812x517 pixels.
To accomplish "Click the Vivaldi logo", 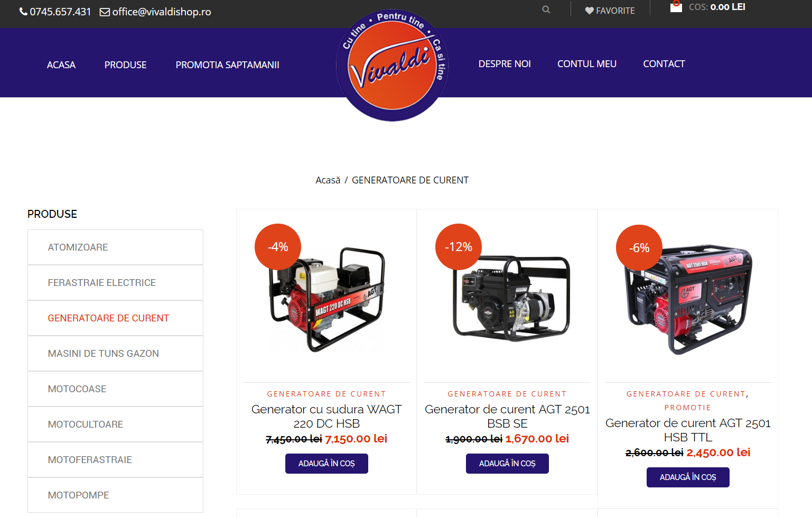I will [392, 65].
